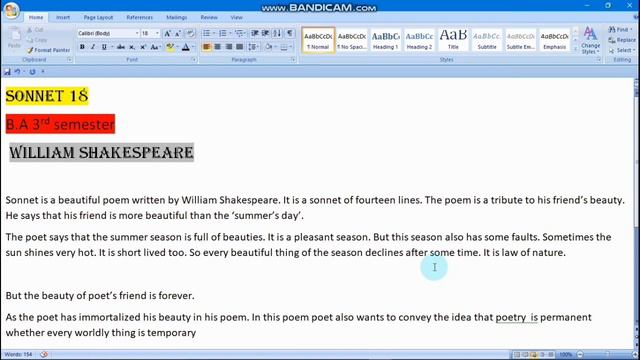640x360 pixels.
Task: Apply the Subtitle style
Action: pyautogui.click(x=487, y=40)
